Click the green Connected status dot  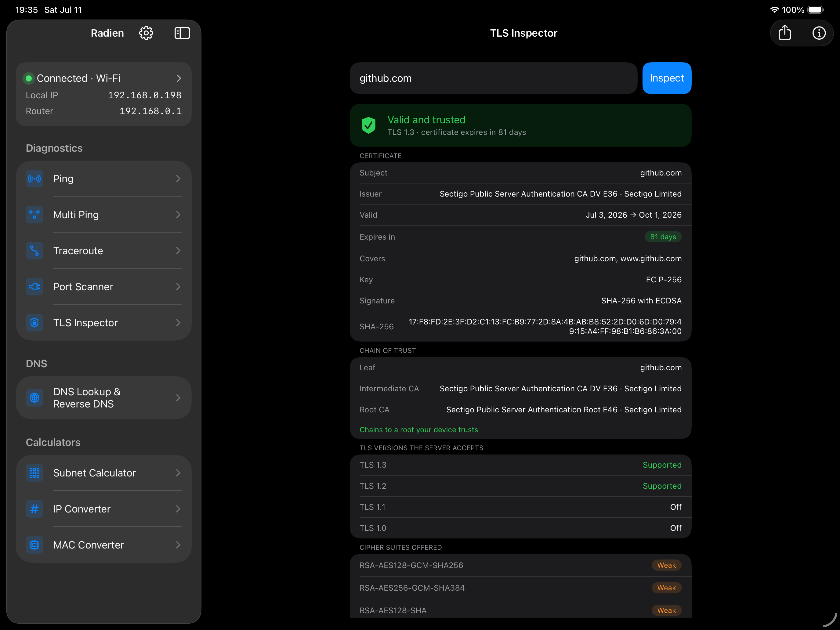tap(28, 78)
